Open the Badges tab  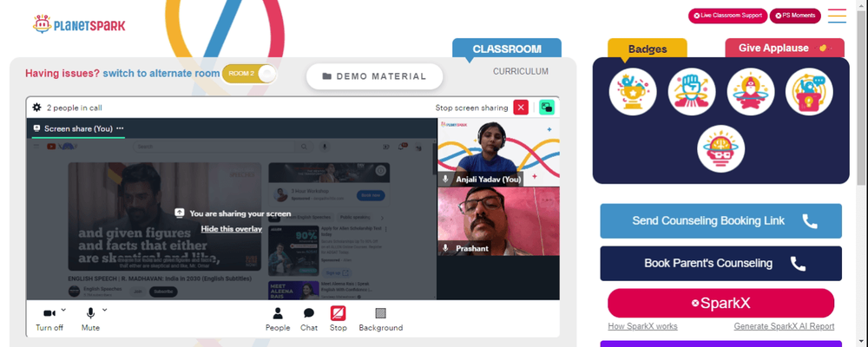[x=648, y=49]
